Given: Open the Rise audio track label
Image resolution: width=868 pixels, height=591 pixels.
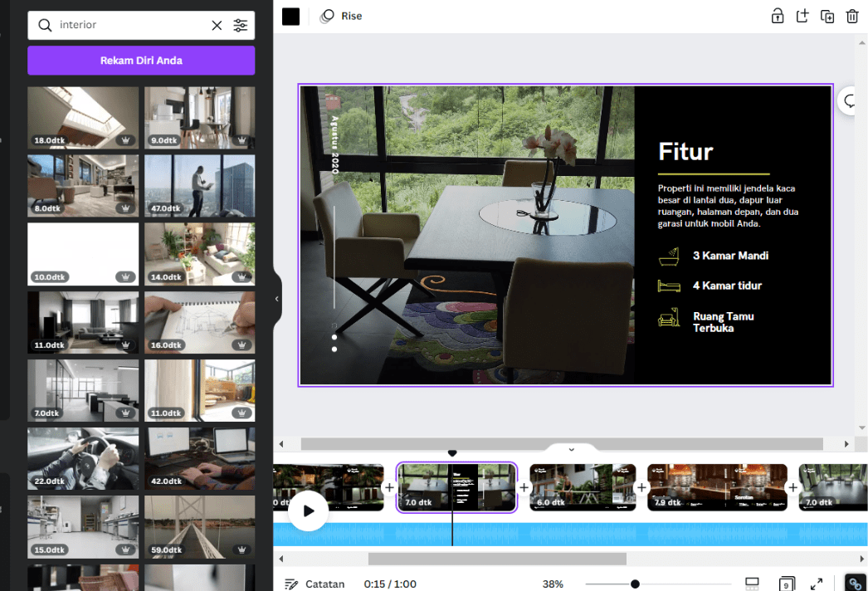Looking at the screenshot, I should click(x=340, y=16).
